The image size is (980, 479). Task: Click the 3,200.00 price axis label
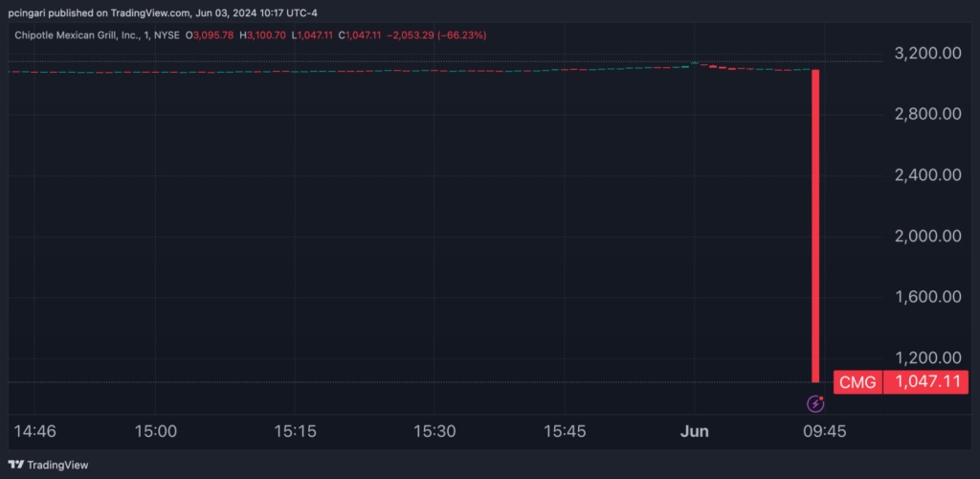(x=927, y=53)
